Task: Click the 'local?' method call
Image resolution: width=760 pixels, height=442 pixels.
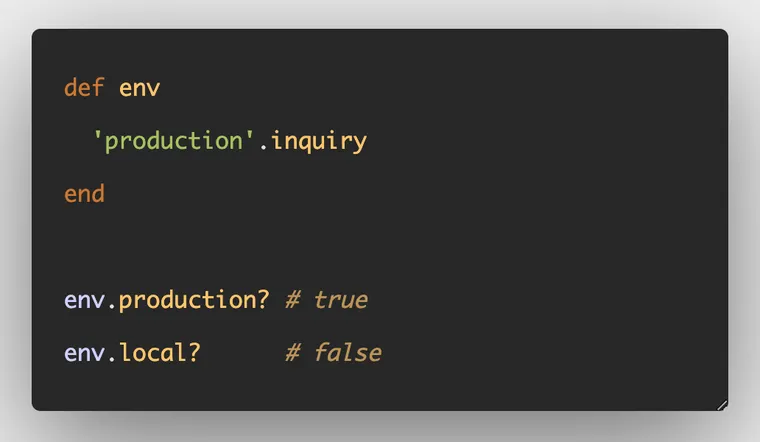Action: (160, 352)
